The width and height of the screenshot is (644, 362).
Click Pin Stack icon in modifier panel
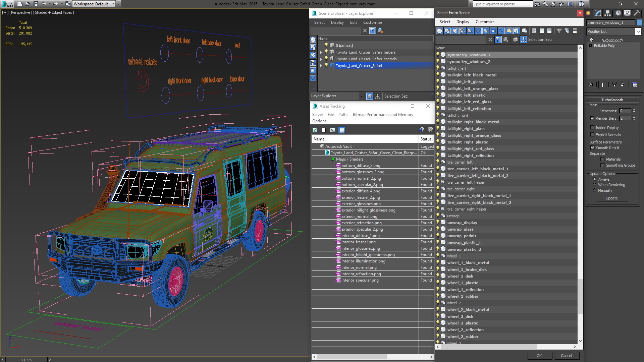[591, 85]
